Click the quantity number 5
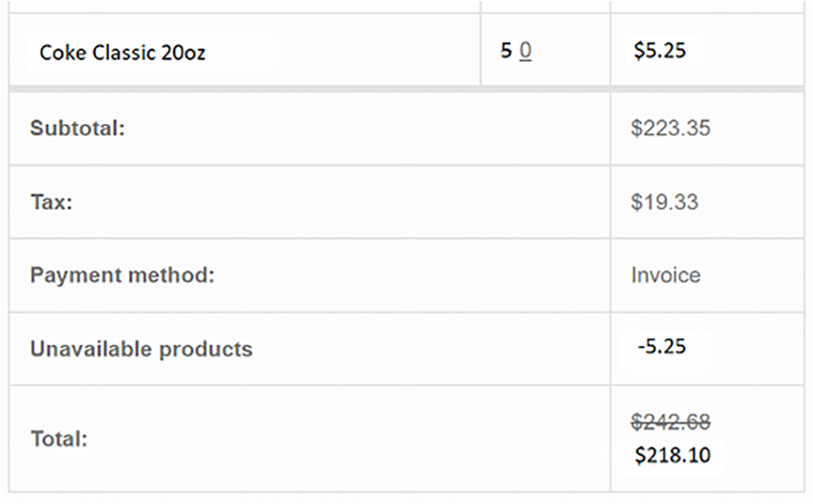This screenshot has width=813, height=504. tap(506, 50)
